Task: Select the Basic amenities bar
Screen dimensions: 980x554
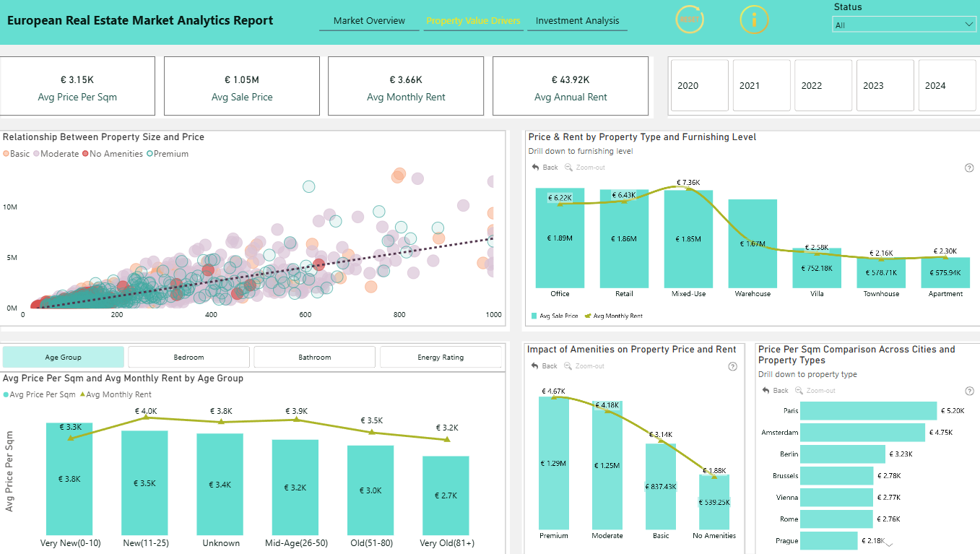Action: (661, 486)
